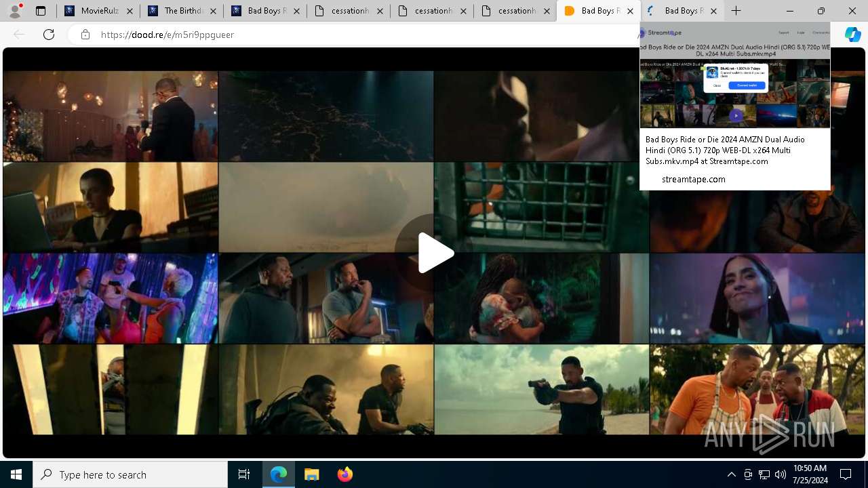Go back with the back arrow
The height and width of the screenshot is (488, 868).
pyautogui.click(x=19, y=35)
